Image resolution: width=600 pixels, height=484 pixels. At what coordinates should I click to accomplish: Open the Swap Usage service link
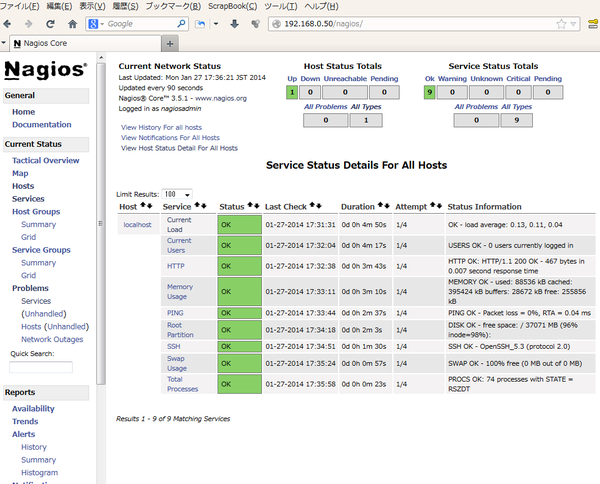tap(177, 363)
